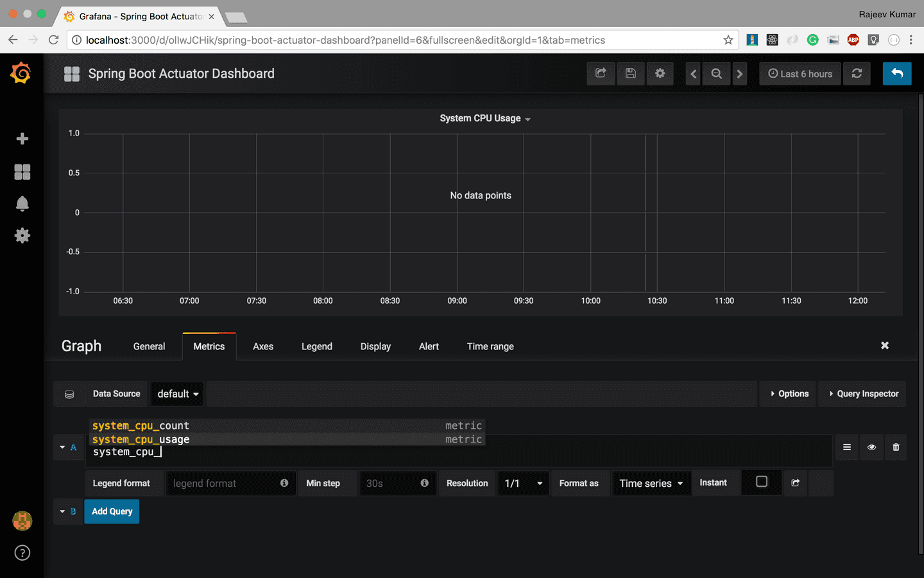This screenshot has width=924, height=578.
Task: Click the Grafana logo home icon
Action: pyautogui.click(x=21, y=73)
